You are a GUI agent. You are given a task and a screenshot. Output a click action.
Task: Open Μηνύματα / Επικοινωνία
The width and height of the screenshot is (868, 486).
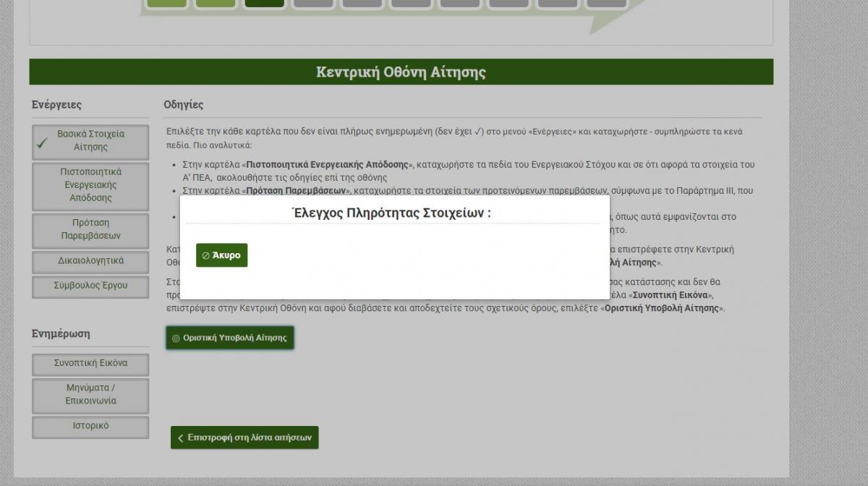(x=90, y=395)
